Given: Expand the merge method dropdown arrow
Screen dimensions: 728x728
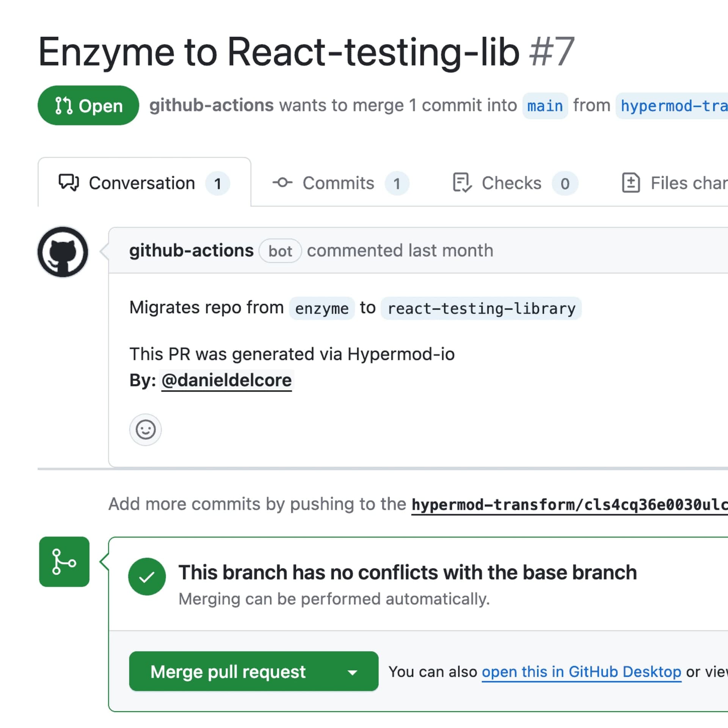Looking at the screenshot, I should tap(353, 672).
